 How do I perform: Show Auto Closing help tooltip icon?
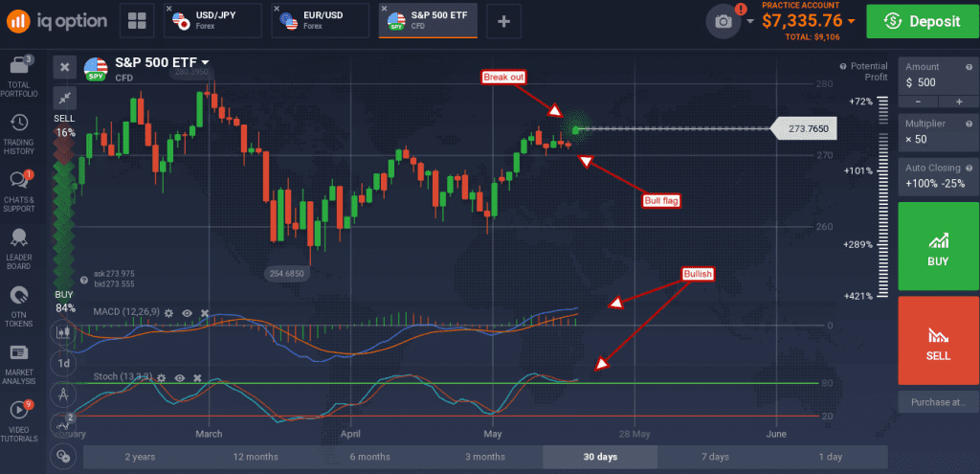click(969, 169)
